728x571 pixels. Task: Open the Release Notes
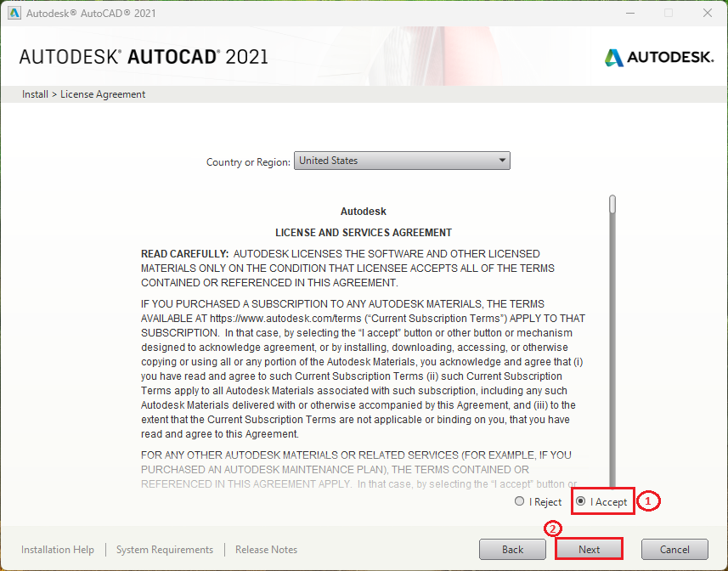[x=266, y=550]
